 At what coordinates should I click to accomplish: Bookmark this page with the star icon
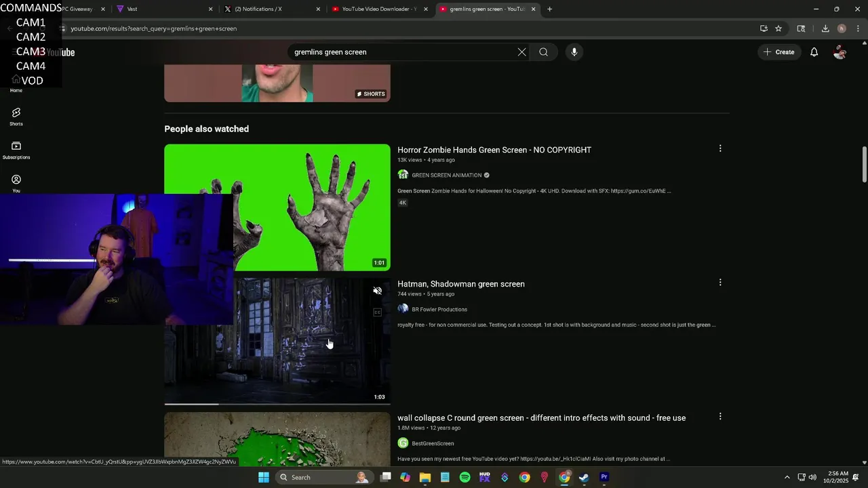[x=778, y=28]
